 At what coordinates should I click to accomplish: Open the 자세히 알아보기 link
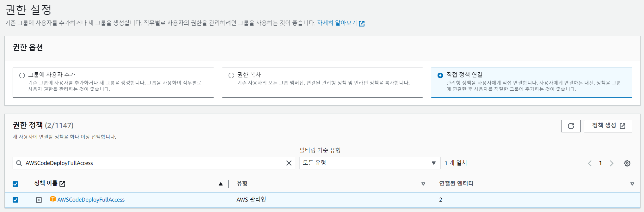point(337,23)
